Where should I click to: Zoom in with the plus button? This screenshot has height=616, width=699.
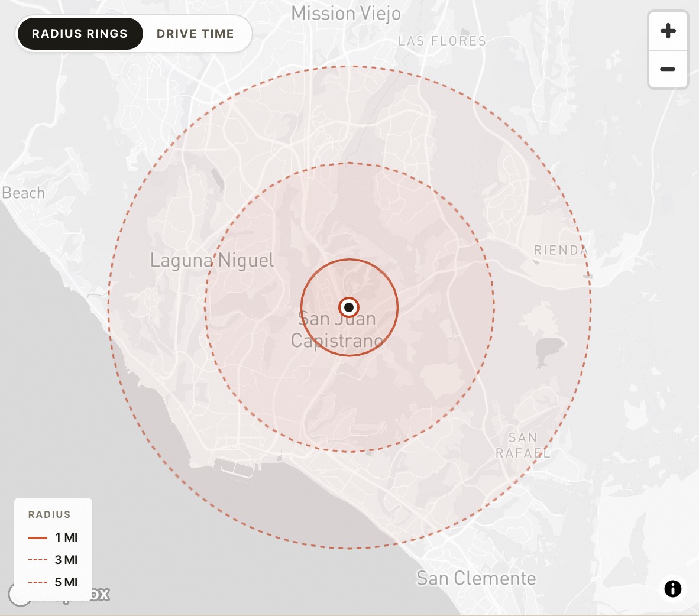click(x=668, y=31)
